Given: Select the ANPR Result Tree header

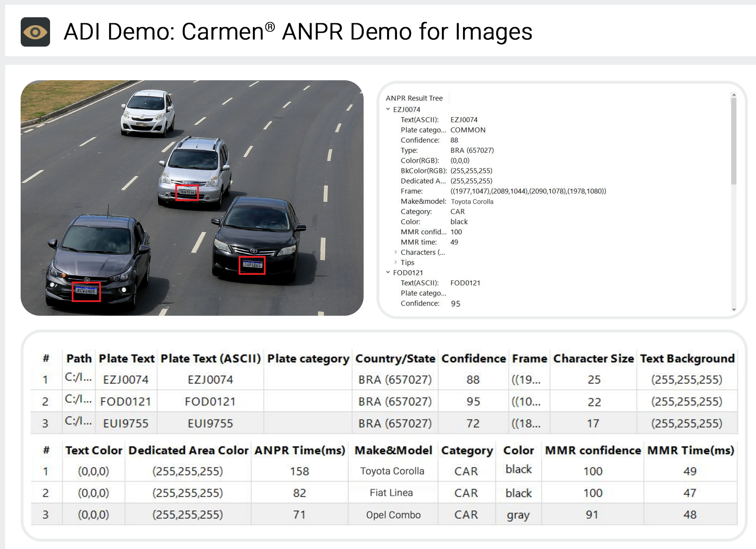Looking at the screenshot, I should pyautogui.click(x=414, y=98).
